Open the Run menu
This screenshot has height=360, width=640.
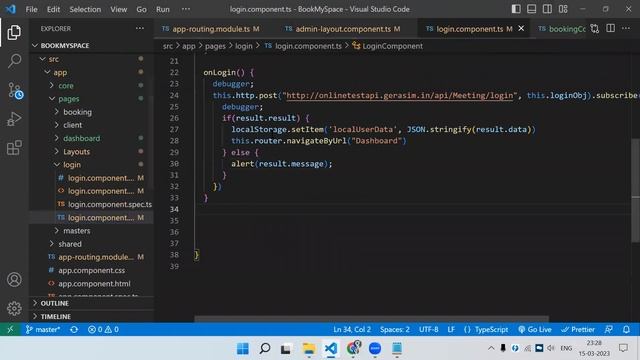point(162,9)
